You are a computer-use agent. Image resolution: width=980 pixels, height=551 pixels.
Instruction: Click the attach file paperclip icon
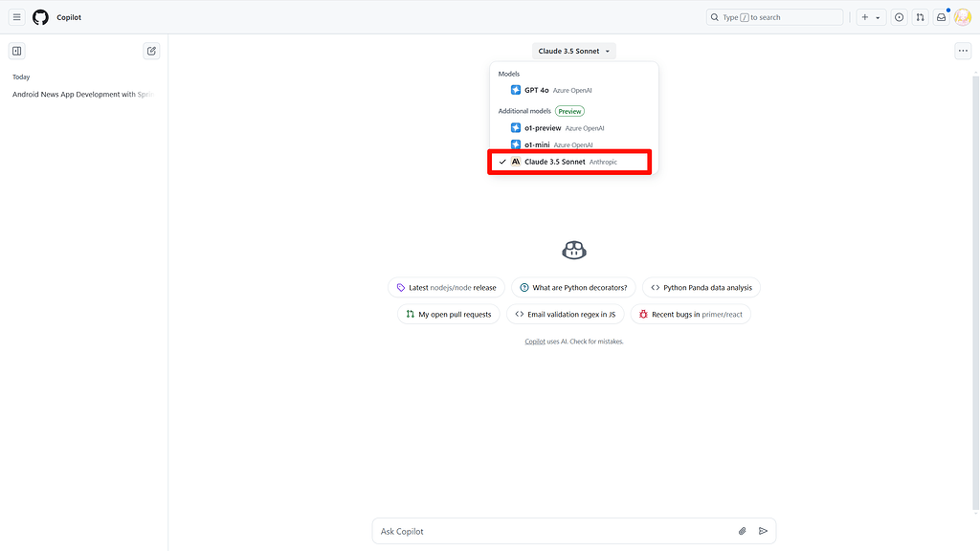742,531
